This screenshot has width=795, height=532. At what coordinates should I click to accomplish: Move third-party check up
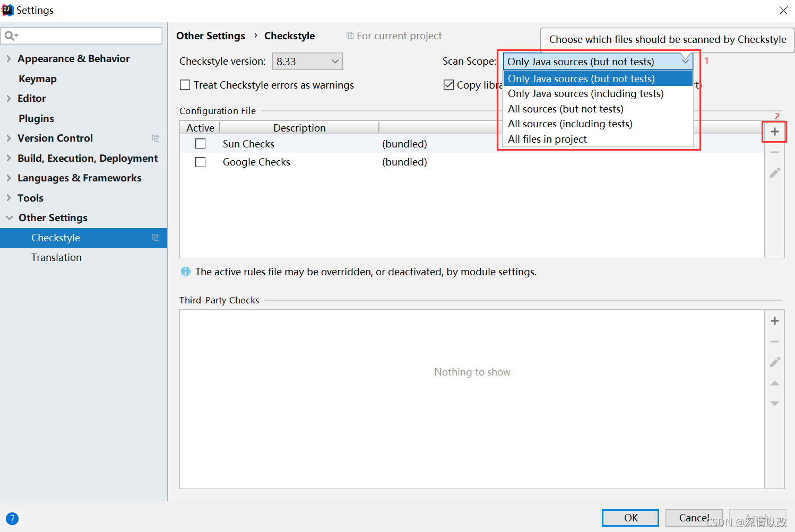pos(775,383)
